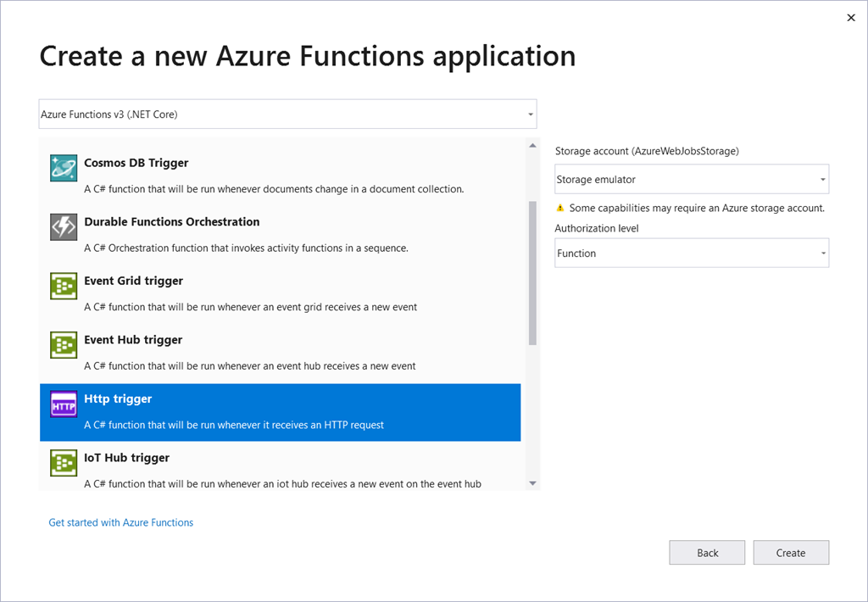Viewport: 868px width, 602px height.
Task: Click the Event Hub trigger icon
Action: click(x=63, y=344)
